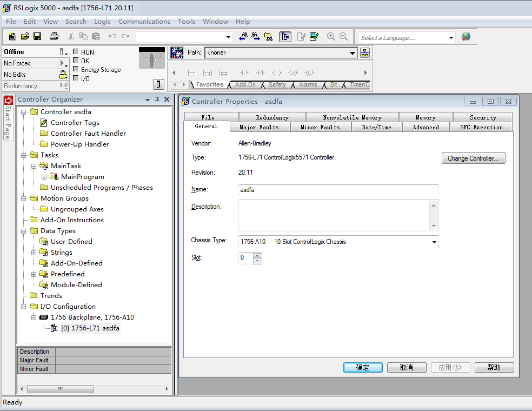Image resolution: width=532 pixels, height=411 pixels.
Task: Click the communications gear icon beside Path
Action: click(177, 52)
